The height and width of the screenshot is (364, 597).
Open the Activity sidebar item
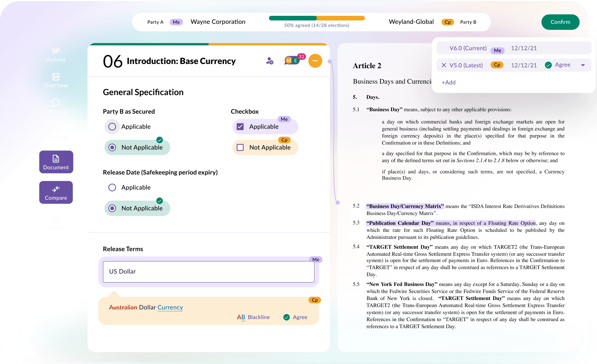[56, 55]
